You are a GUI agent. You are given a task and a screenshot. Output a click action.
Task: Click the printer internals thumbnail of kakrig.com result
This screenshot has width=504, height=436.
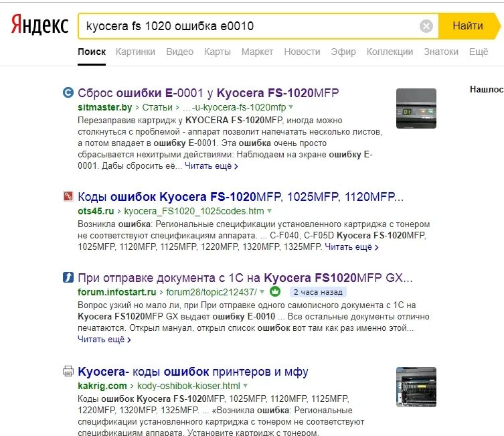pos(416,387)
